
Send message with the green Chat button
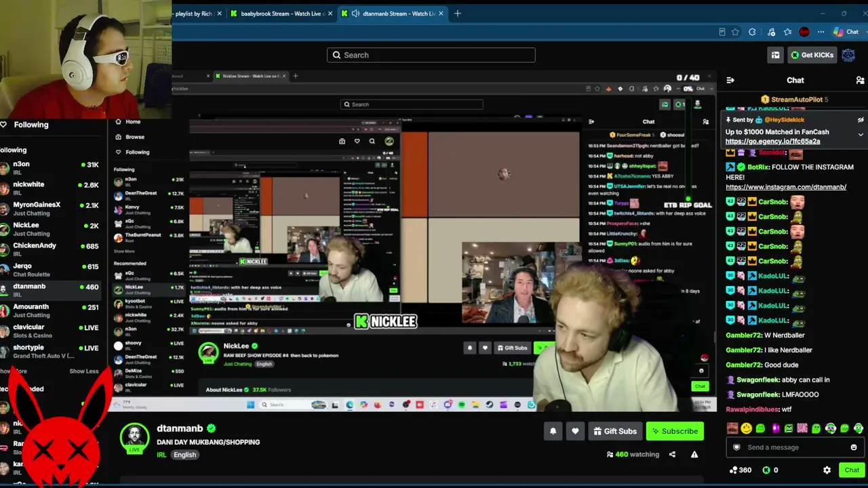(x=852, y=470)
